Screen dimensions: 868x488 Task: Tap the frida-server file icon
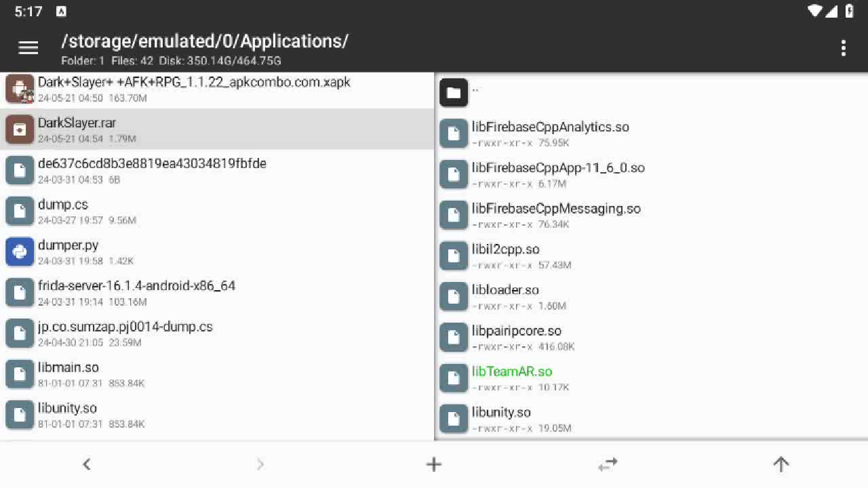[x=20, y=292]
